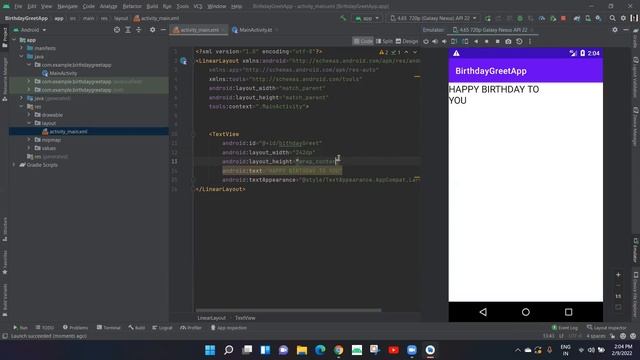Tap the Android Back navigation button
Screen dimensions: 640x360
pyautogui.click(x=483, y=312)
